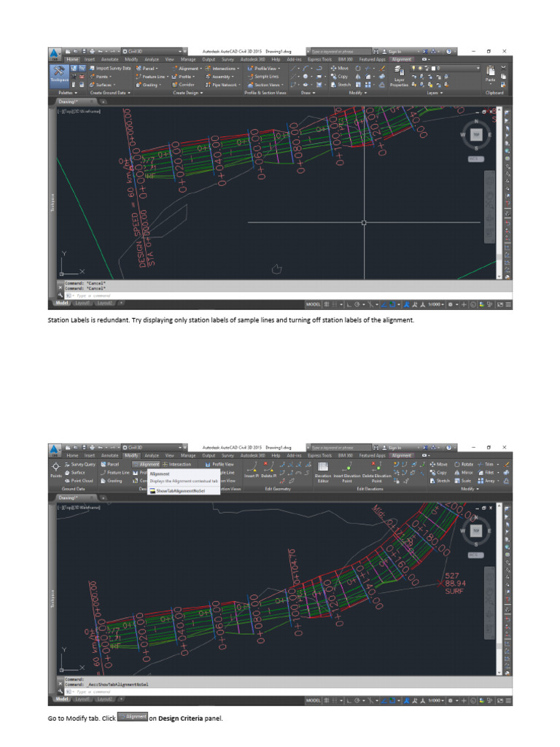This screenshot has width=560, height=747.
Task: Click Import Survey Data on the Home ribbon
Action: (110, 68)
